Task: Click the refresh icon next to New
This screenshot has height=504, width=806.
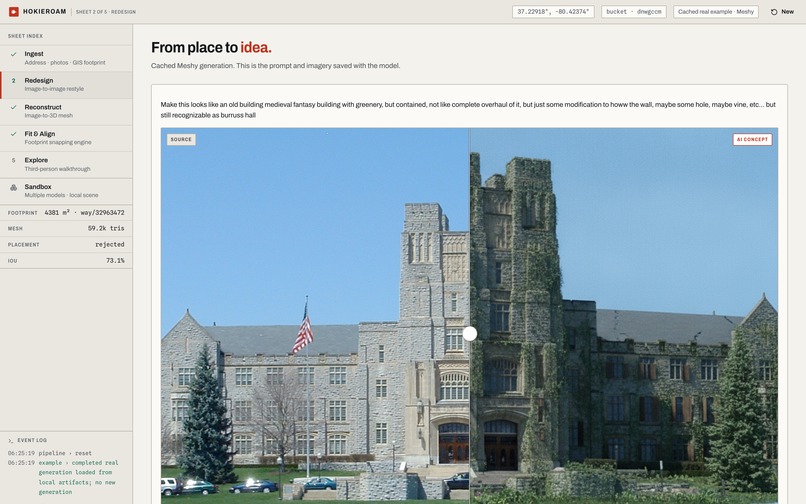Action: click(x=774, y=12)
